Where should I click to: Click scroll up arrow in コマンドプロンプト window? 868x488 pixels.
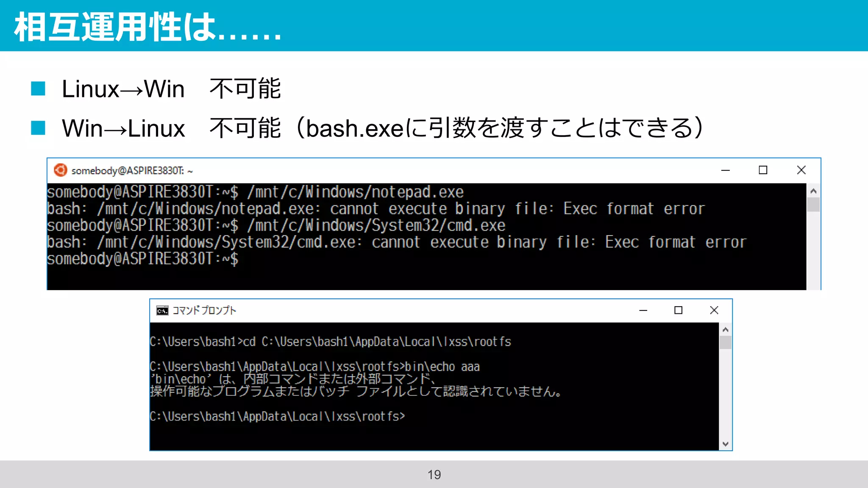726,330
